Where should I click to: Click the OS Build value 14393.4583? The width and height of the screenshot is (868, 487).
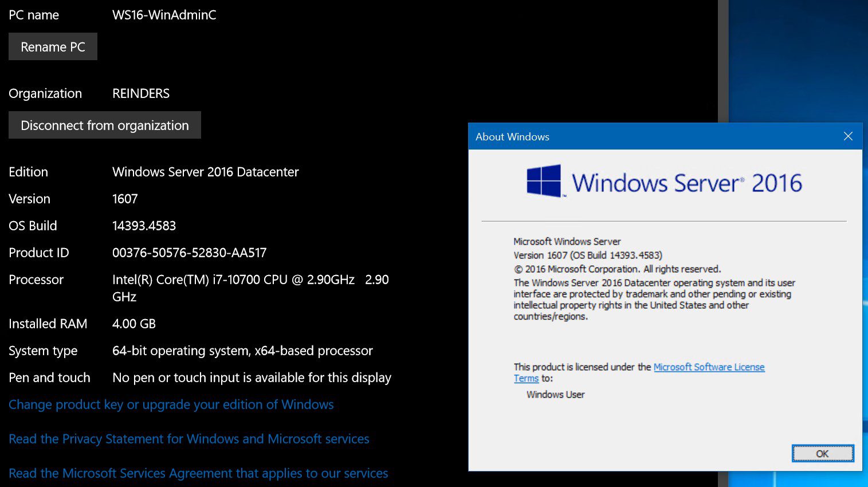(144, 226)
